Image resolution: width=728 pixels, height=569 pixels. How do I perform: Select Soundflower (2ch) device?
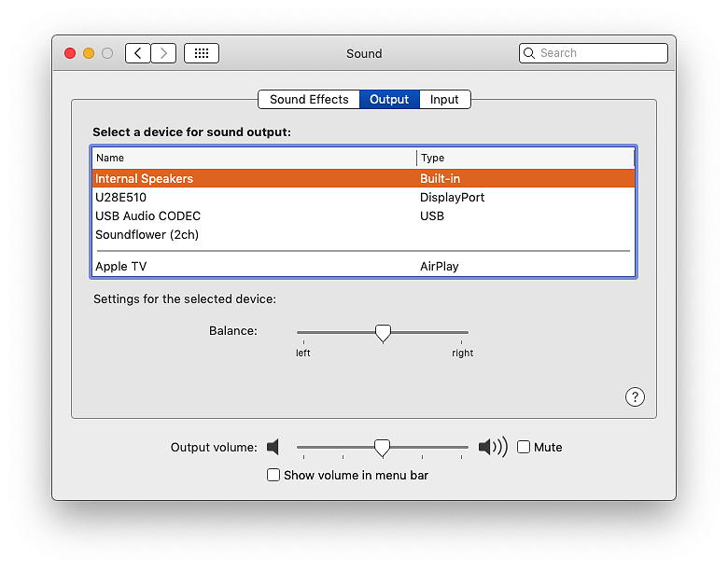[364, 234]
